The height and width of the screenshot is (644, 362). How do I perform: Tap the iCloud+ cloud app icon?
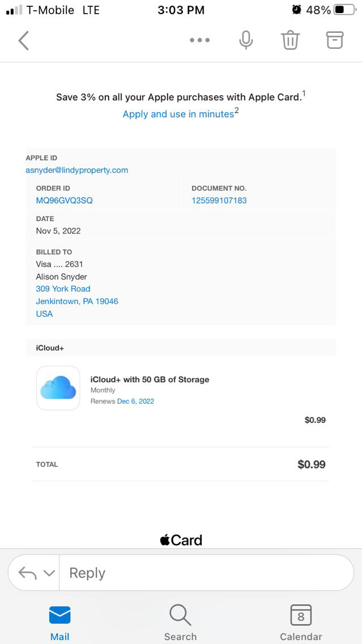58,388
